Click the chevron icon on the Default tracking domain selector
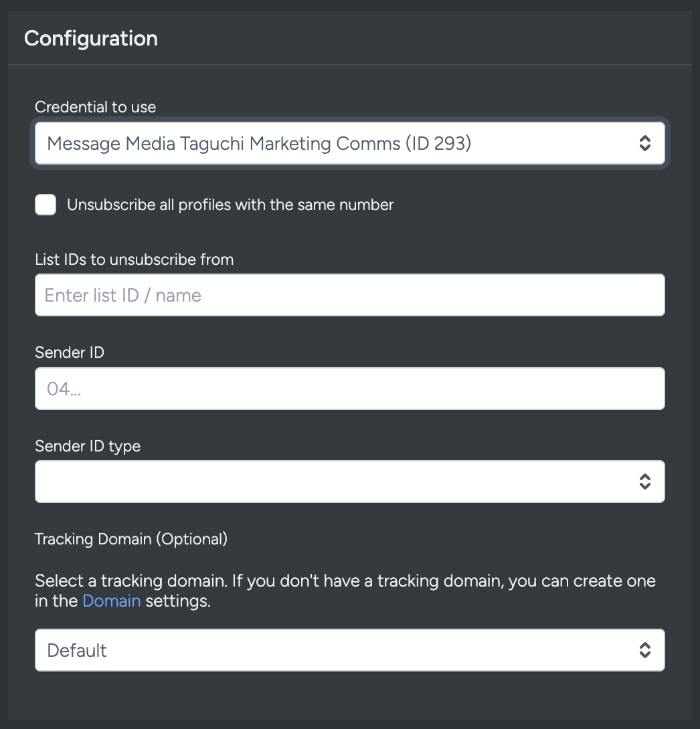 [644, 649]
